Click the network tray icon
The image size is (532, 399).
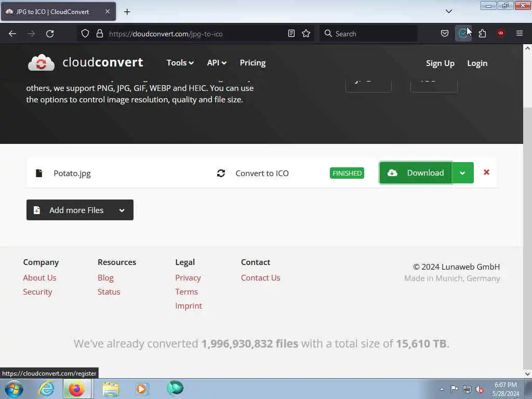click(467, 389)
